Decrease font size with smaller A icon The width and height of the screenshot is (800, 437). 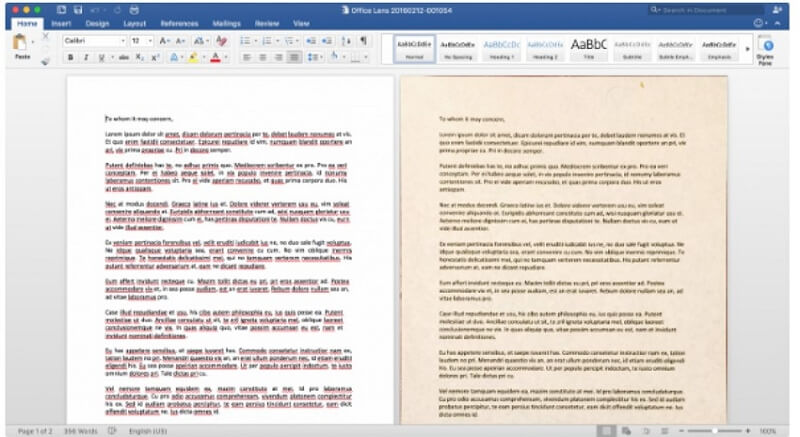click(181, 41)
